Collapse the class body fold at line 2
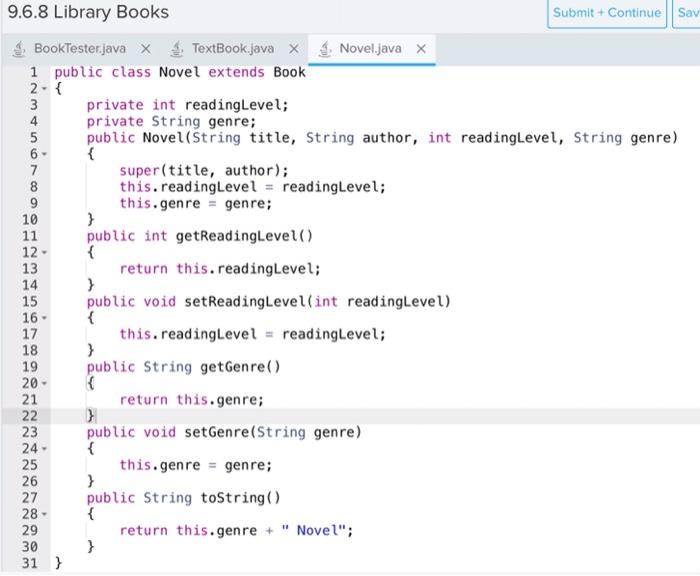 (x=44, y=89)
